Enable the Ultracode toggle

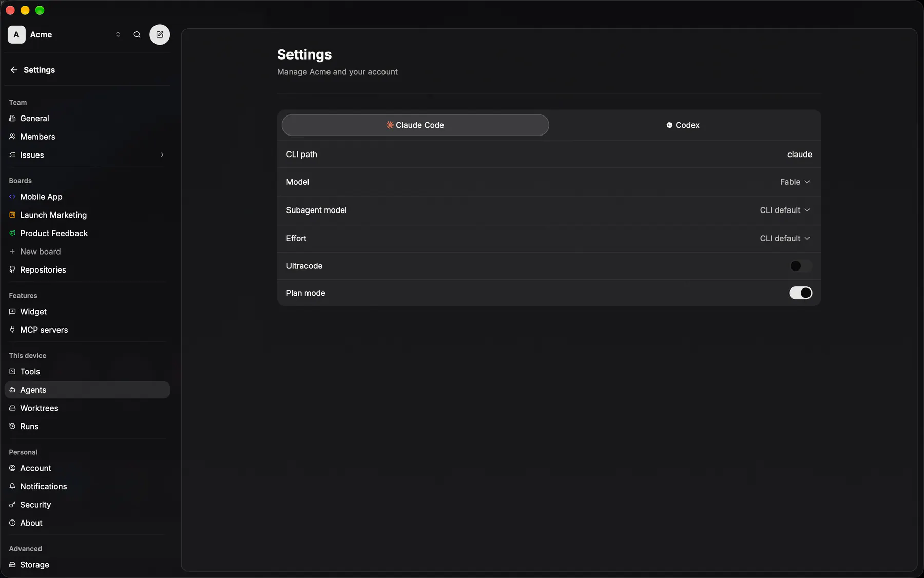(x=800, y=266)
